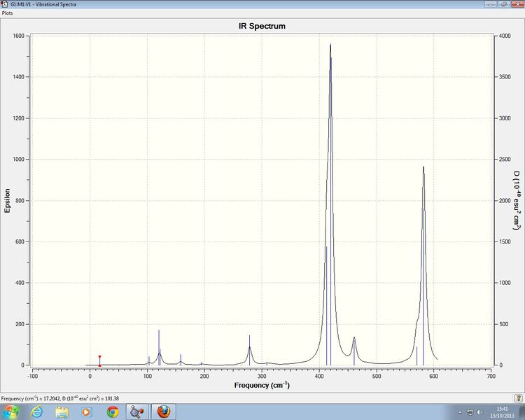Open Firefox from the taskbar
Screen dimensions: 525x420
click(x=163, y=412)
